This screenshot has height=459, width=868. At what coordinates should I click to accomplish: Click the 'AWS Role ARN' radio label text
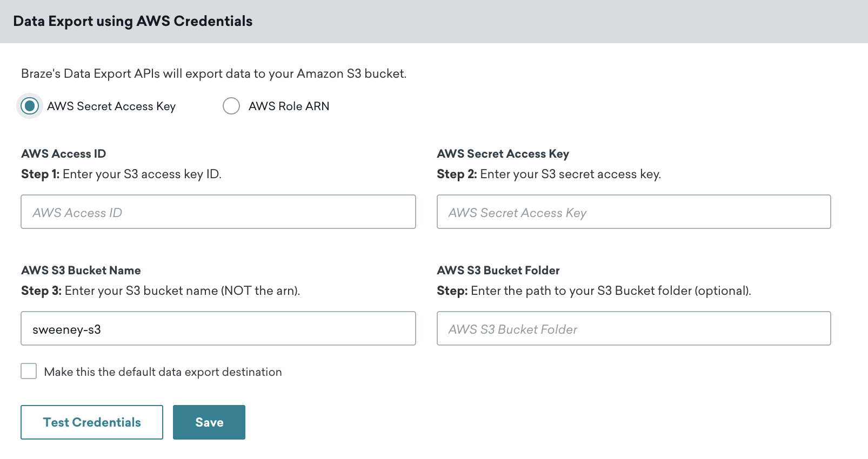point(289,106)
